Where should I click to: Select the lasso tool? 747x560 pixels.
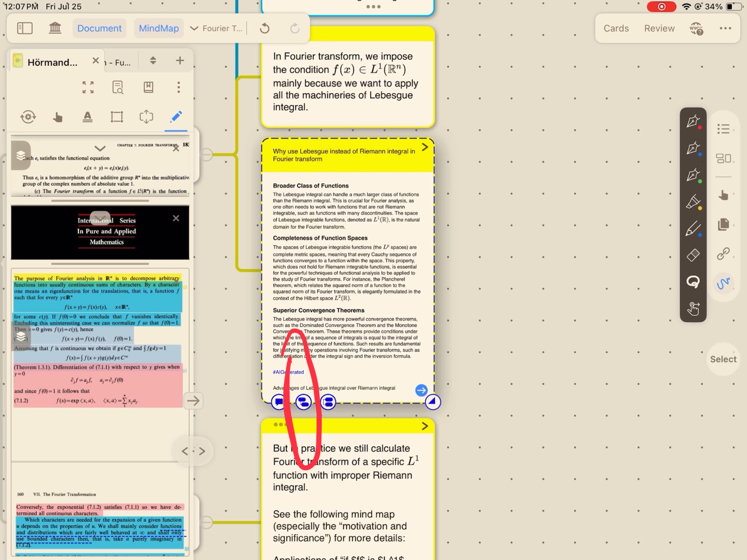(x=693, y=282)
